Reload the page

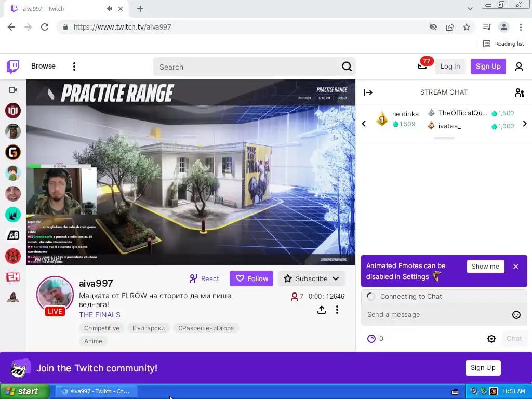click(45, 27)
